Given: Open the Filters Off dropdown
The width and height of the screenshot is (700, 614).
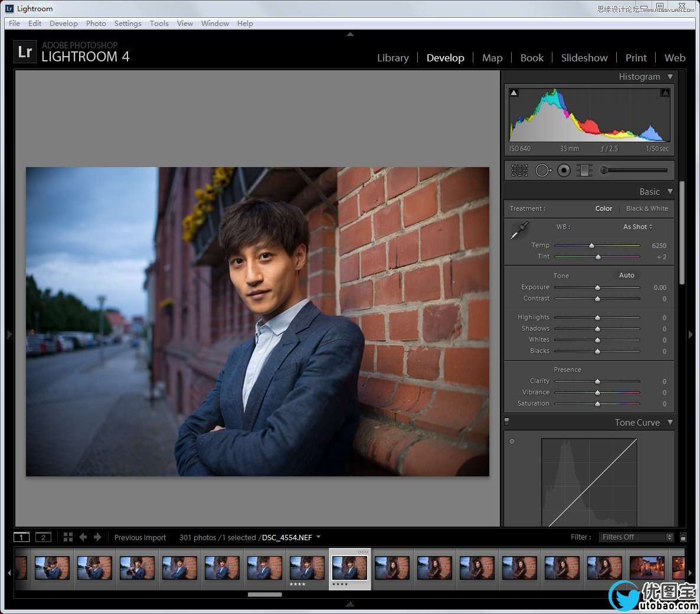Looking at the screenshot, I should 636,537.
